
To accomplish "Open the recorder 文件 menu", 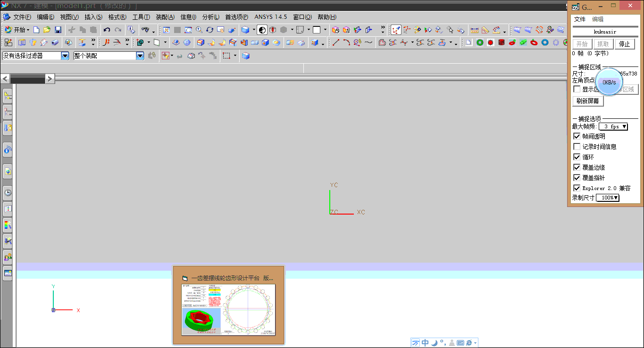I will [x=580, y=19].
